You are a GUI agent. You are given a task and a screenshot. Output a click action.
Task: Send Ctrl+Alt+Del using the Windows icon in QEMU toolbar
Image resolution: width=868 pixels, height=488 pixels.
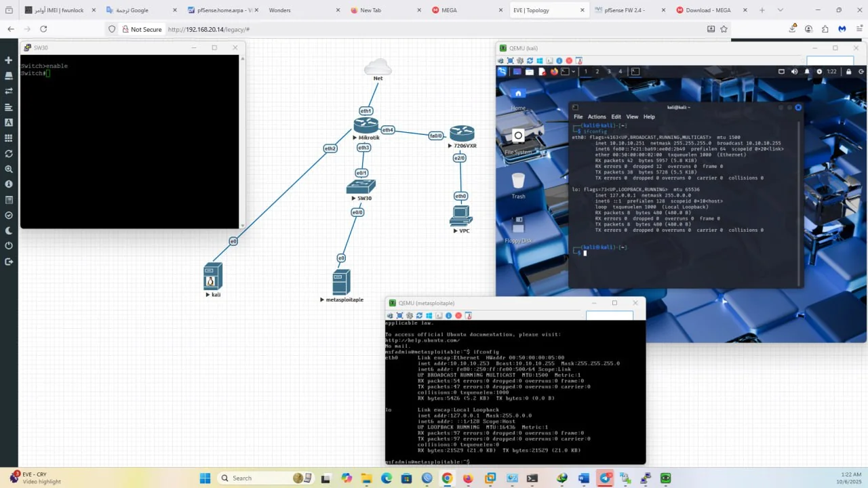(x=540, y=61)
